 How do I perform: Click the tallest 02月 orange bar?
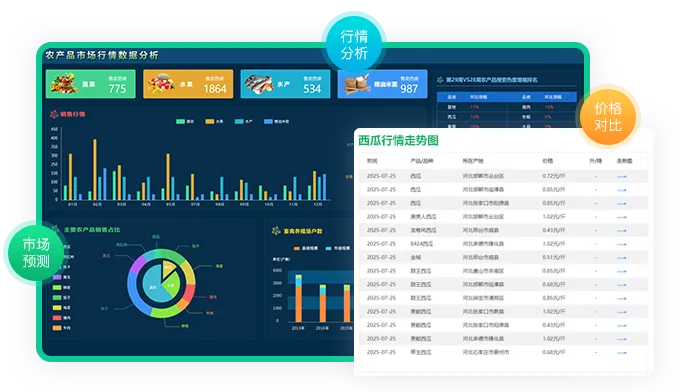pos(95,170)
